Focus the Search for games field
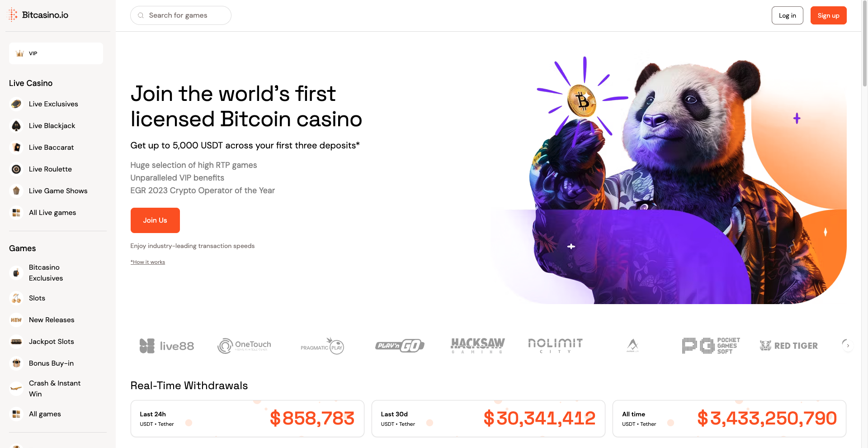The image size is (868, 448). click(x=181, y=15)
